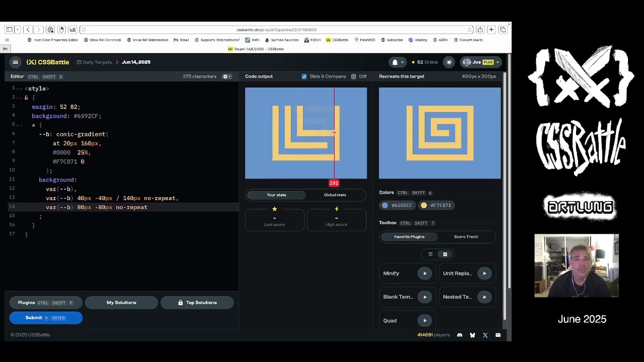Viewport: 644px width, 362px height.
Task: Open CSSBattle Discord link icon
Action: point(459,335)
